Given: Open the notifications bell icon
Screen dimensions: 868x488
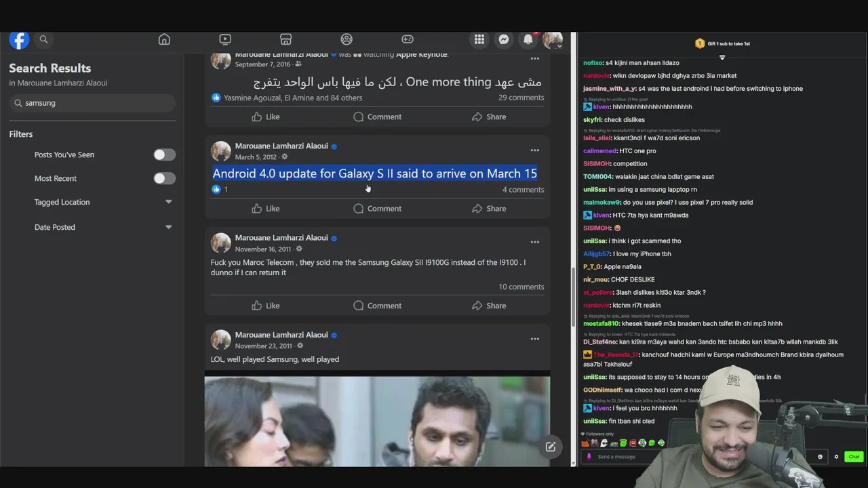Looking at the screenshot, I should pos(528,39).
